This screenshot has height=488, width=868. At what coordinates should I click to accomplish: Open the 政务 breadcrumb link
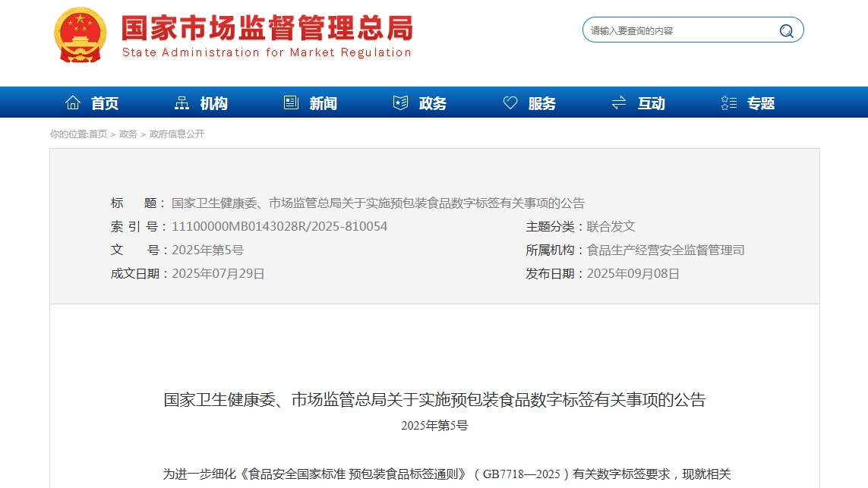(128, 134)
